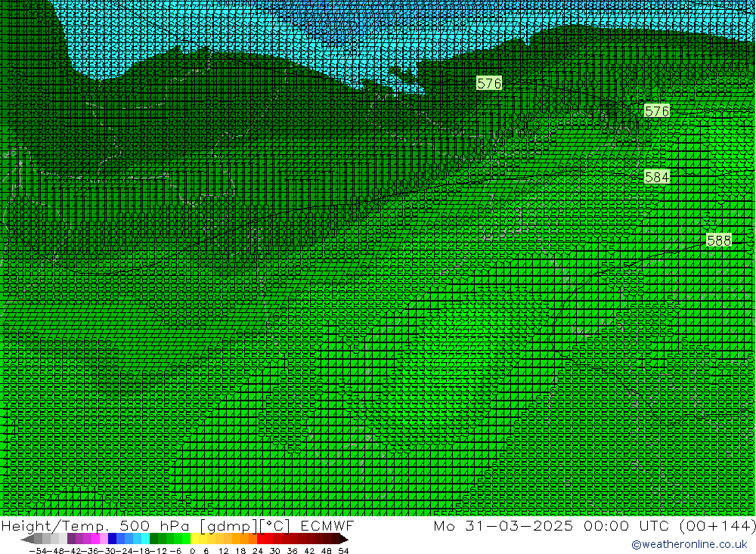The image size is (756, 554).
Task: Click the bright red swatch above legend value 24
Action: click(x=261, y=539)
